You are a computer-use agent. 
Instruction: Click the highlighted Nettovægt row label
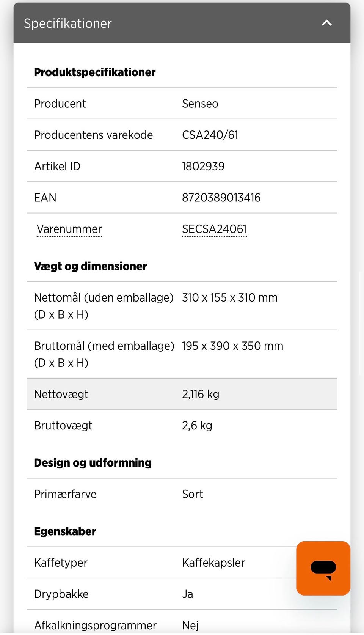coord(61,395)
